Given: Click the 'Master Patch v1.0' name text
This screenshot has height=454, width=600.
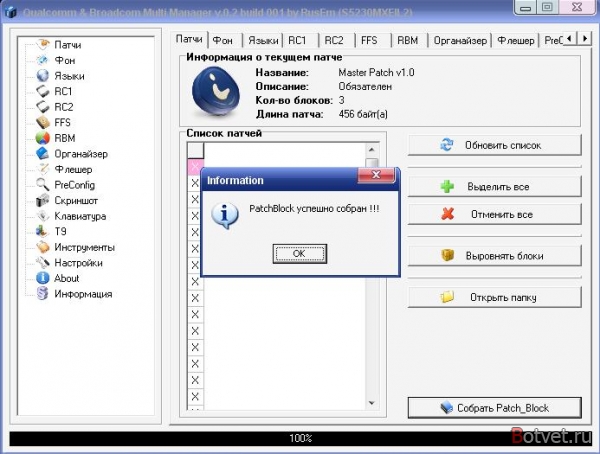Looking at the screenshot, I should tap(377, 72).
